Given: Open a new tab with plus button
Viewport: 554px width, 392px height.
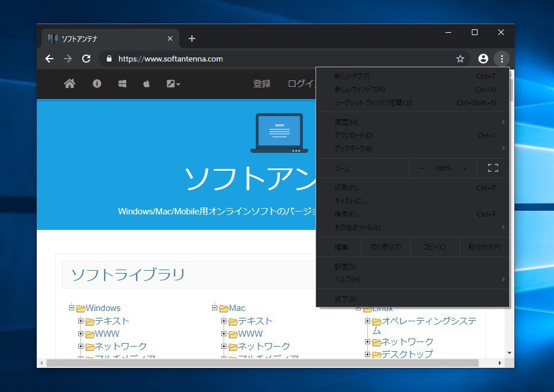Looking at the screenshot, I should (192, 39).
